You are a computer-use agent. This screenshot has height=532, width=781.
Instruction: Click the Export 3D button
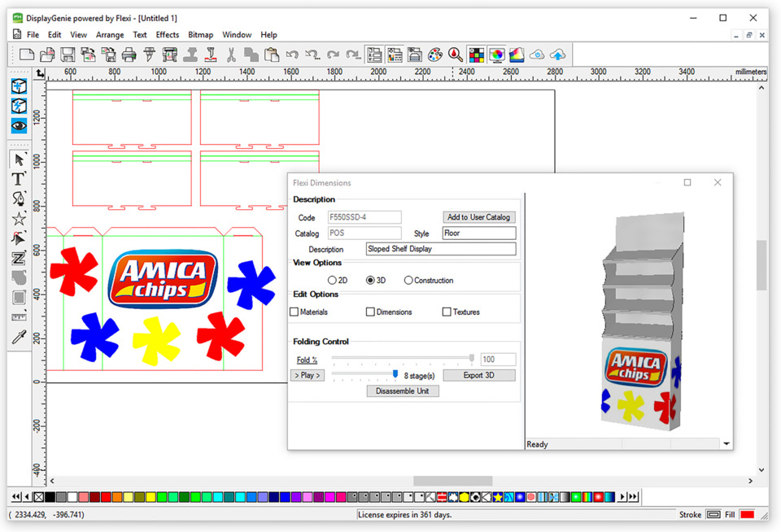pyautogui.click(x=478, y=375)
